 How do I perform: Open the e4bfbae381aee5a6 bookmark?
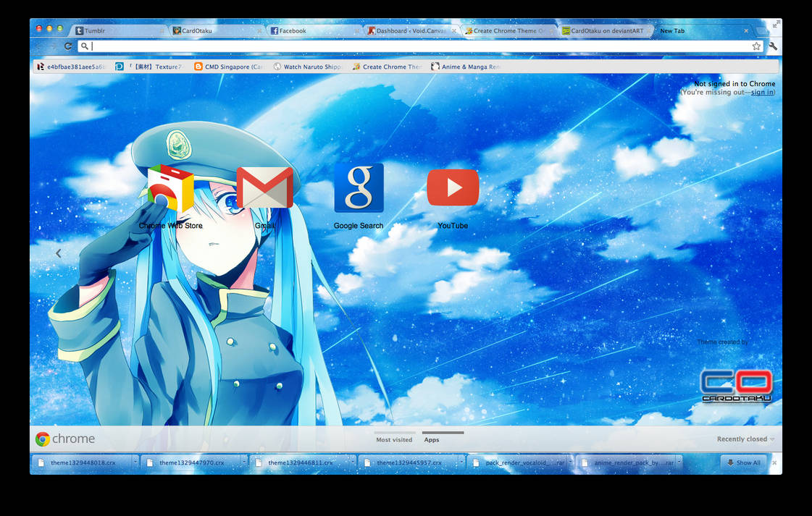pos(72,67)
